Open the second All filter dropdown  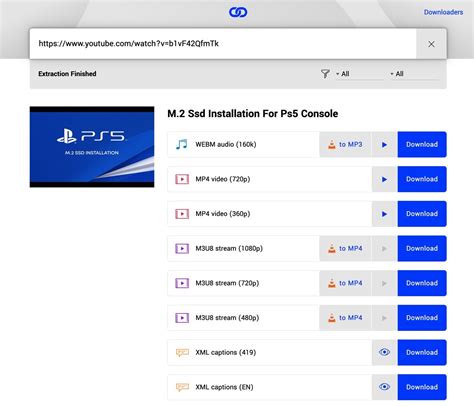click(414, 74)
